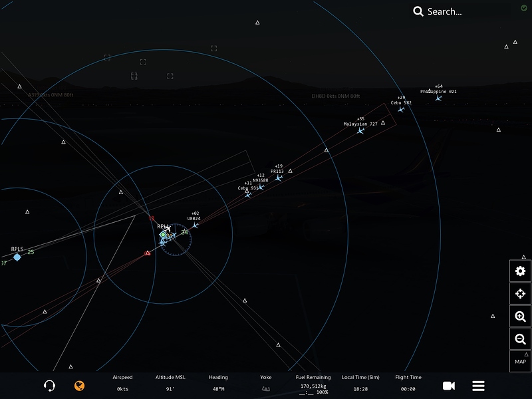Viewport: 532px width, 399px height.
Task: Click the orange globe icon
Action: [79, 386]
